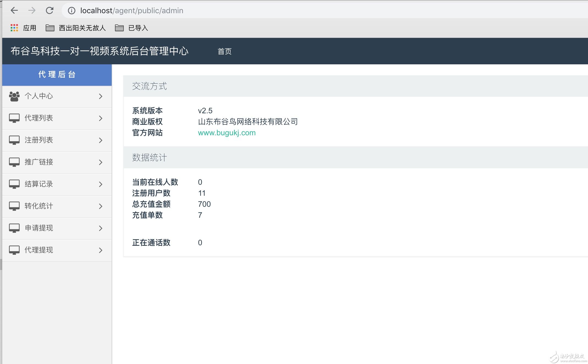This screenshot has height=364, width=588.
Task: Click the 系统版本 label
Action: (147, 111)
